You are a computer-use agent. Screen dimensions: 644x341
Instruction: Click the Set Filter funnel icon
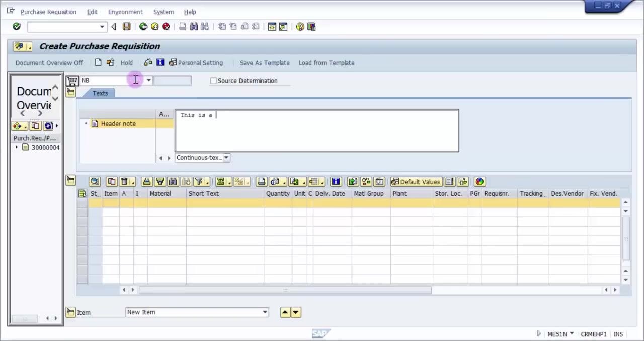(x=199, y=182)
